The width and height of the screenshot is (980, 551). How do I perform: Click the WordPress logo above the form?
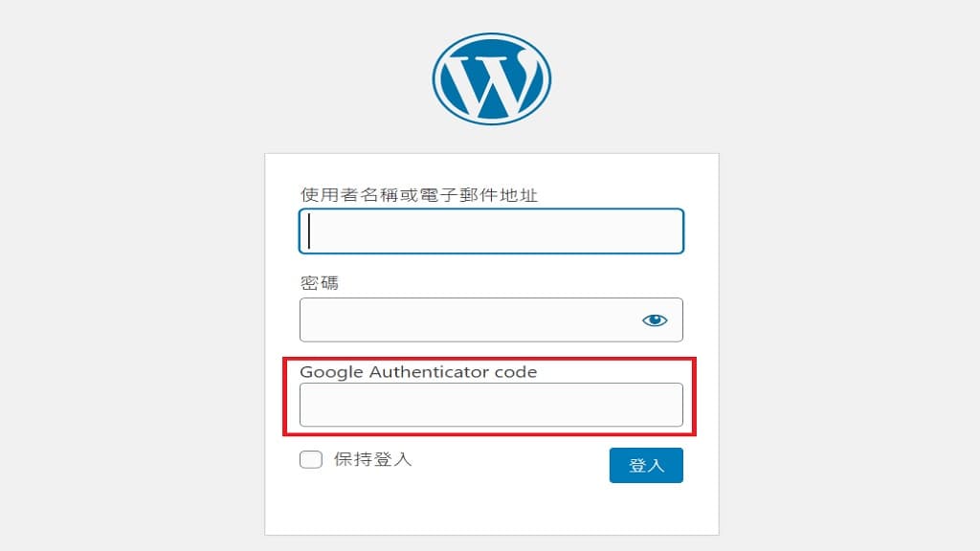pos(491,78)
